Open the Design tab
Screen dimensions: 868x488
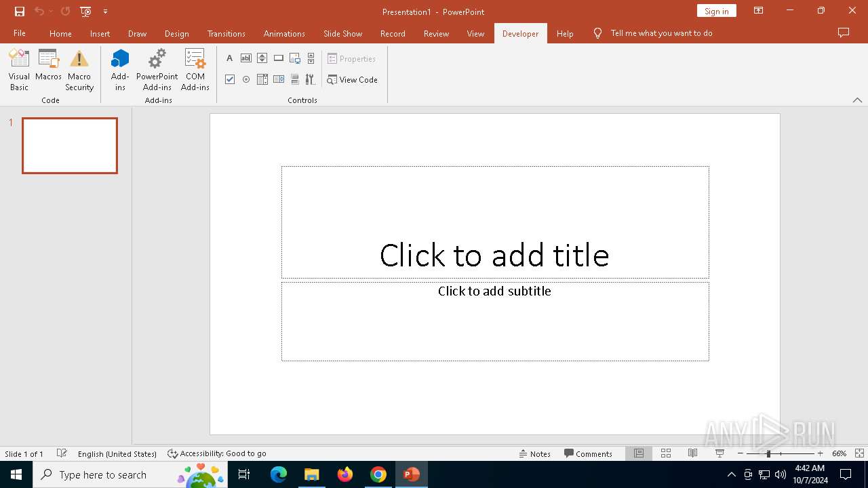click(176, 33)
